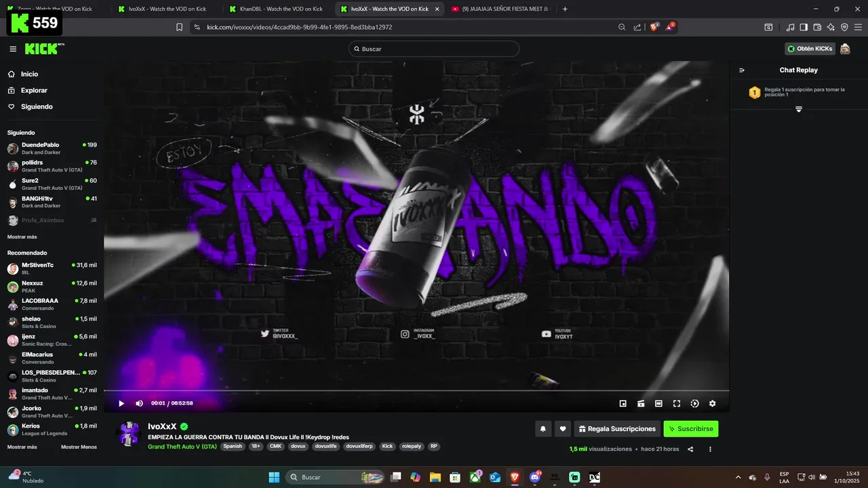Open the Brave music playlist icon
Image resolution: width=868 pixels, height=488 pixels.
(x=790, y=27)
